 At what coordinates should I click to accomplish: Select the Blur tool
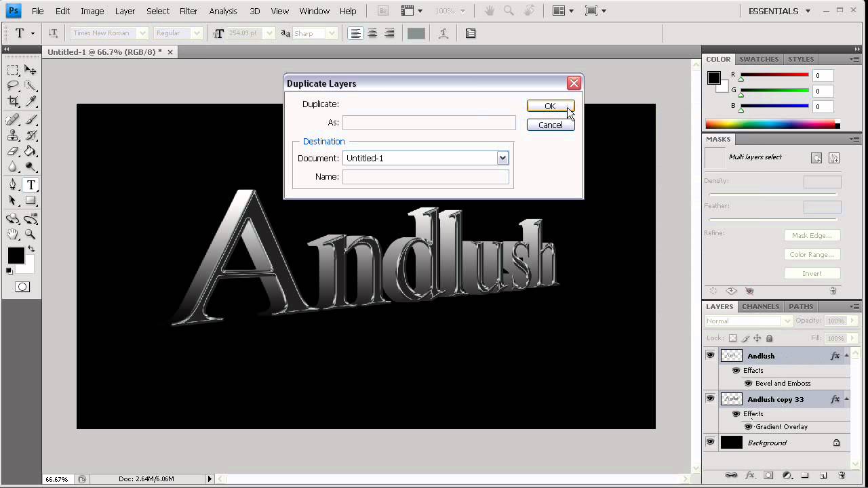[x=13, y=167]
